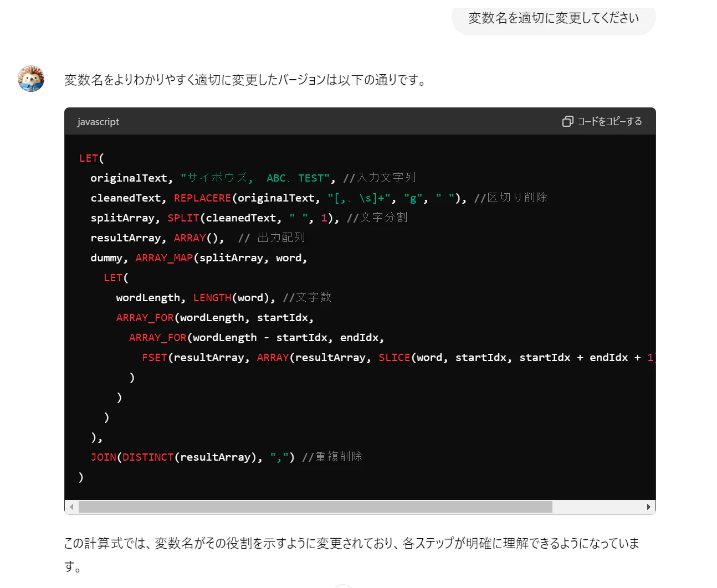Click the closing explanation paragraph この計算式では
This screenshot has width=717, height=588.
point(351,555)
